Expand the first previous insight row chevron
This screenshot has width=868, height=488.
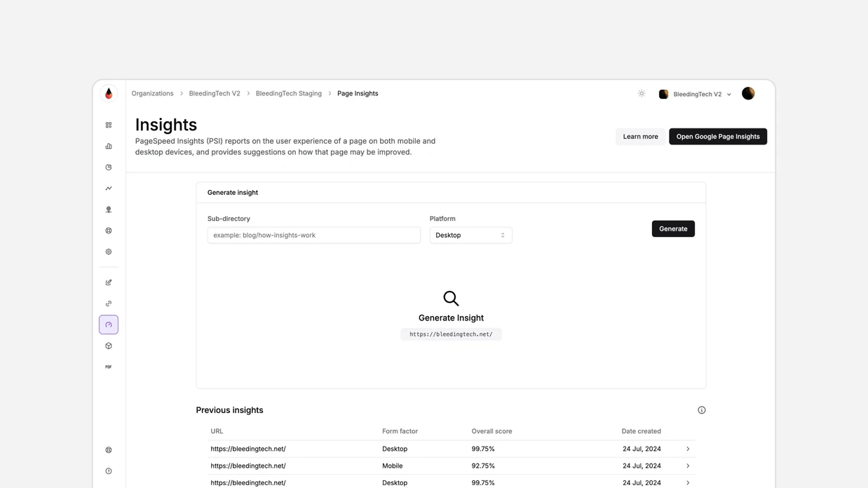click(687, 449)
